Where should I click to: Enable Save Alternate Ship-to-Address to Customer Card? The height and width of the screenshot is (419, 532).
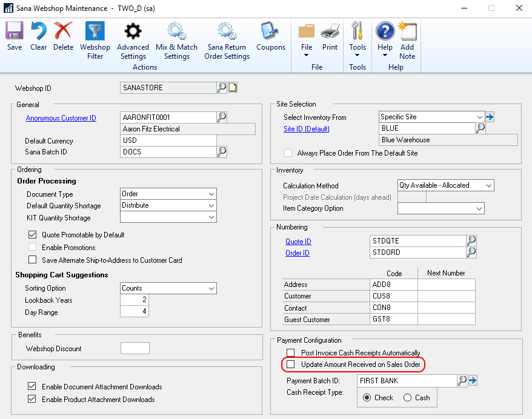tap(33, 260)
